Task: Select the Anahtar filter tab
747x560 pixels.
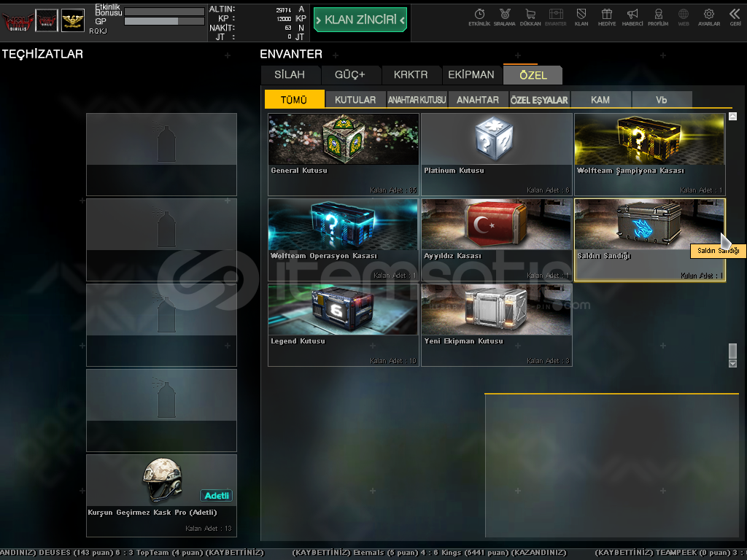Action: (478, 99)
